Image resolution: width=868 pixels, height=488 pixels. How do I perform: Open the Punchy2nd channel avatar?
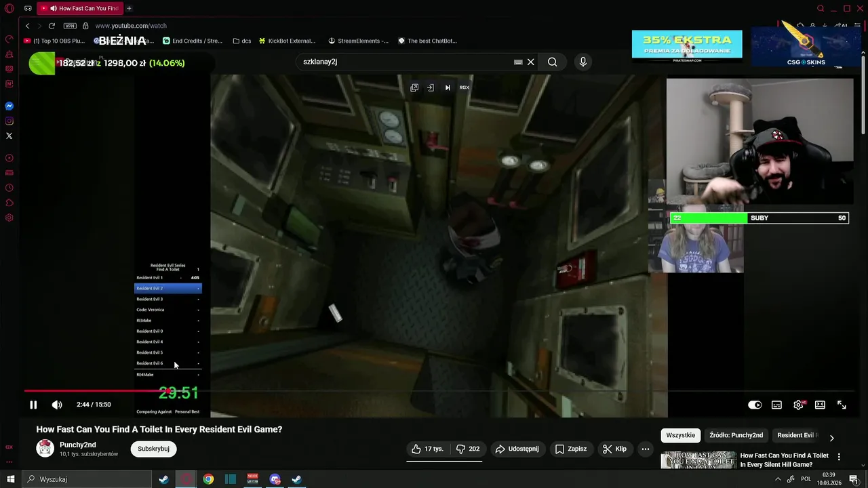coord(45,449)
